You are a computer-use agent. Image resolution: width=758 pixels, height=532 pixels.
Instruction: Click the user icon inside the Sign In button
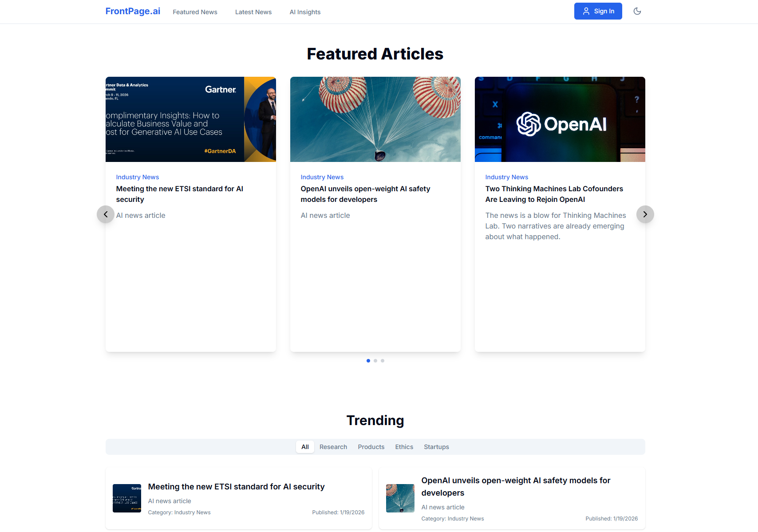586,11
